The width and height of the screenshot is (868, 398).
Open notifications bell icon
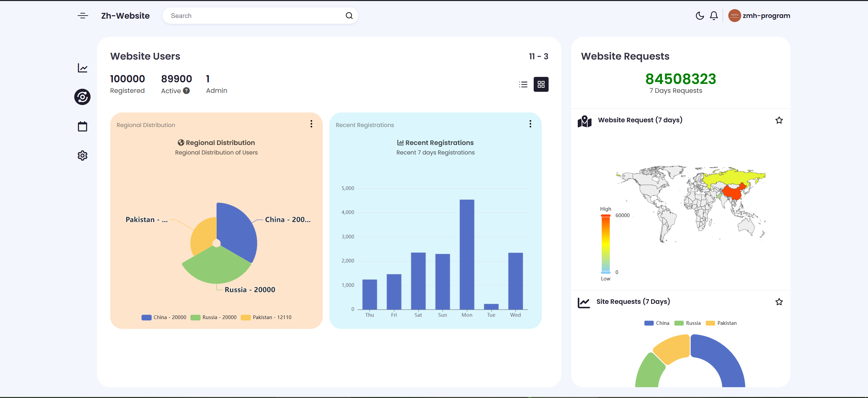(714, 16)
